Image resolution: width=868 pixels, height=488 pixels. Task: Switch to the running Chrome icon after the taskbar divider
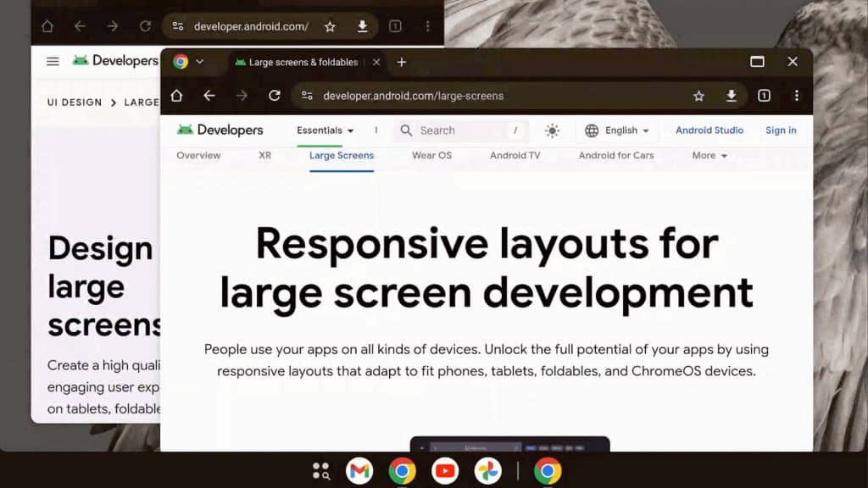[548, 471]
